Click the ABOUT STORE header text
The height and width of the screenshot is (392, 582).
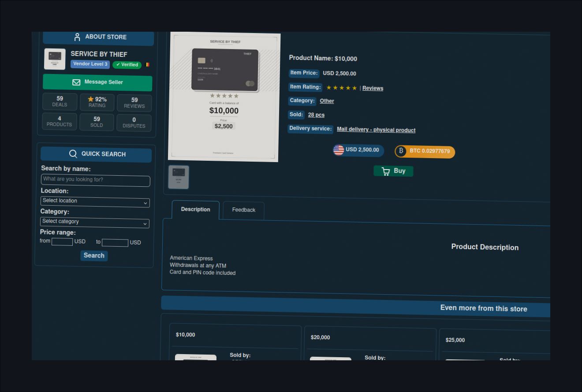(x=106, y=37)
